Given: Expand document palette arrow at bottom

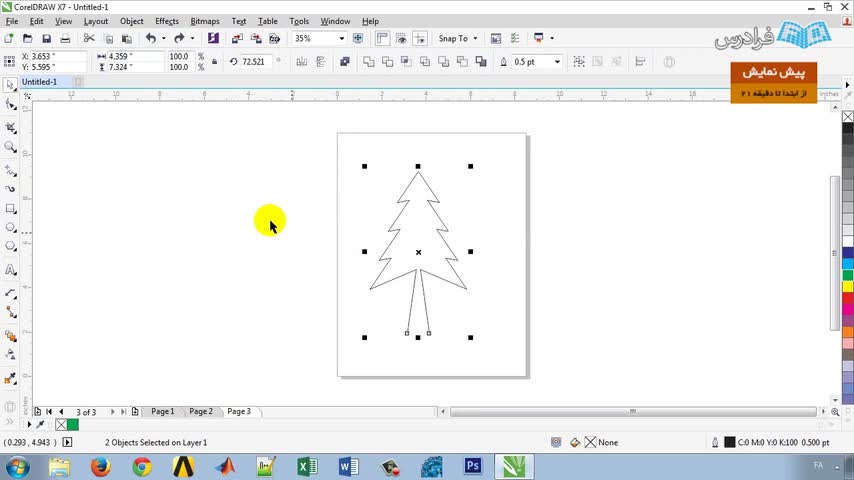Looking at the screenshot, I should click(29, 424).
